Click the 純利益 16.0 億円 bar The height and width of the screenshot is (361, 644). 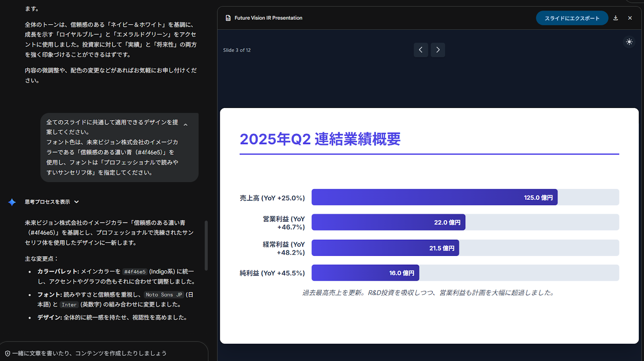(x=365, y=273)
